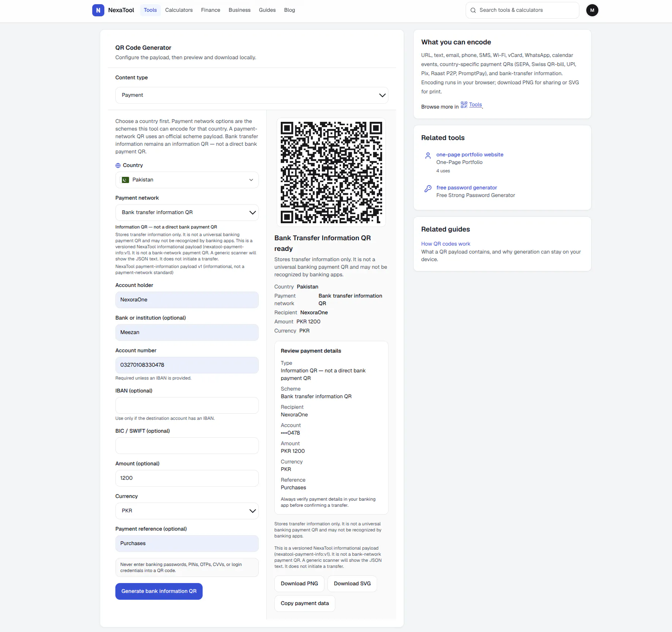Click the 'Bank Transfer Information QR ready' heading
This screenshot has width=672, height=632.
[323, 243]
